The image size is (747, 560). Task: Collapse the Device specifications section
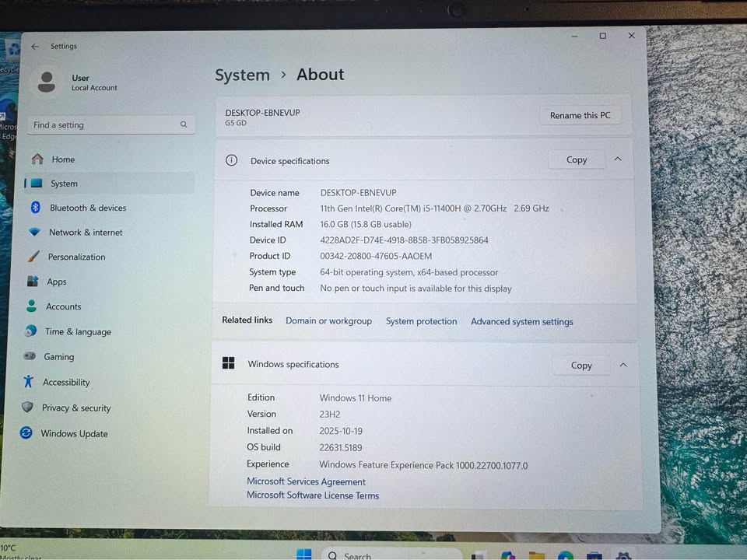(x=618, y=159)
